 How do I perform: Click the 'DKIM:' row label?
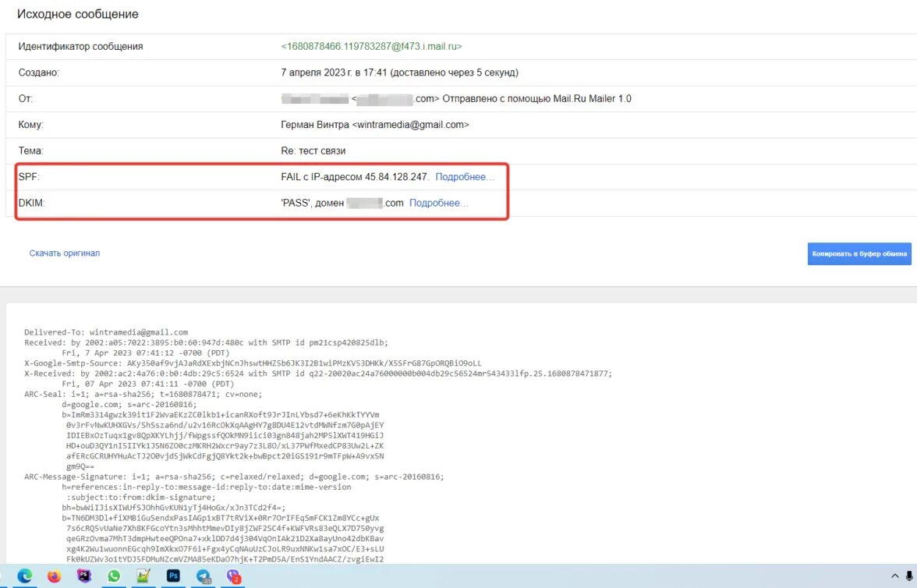click(x=31, y=203)
